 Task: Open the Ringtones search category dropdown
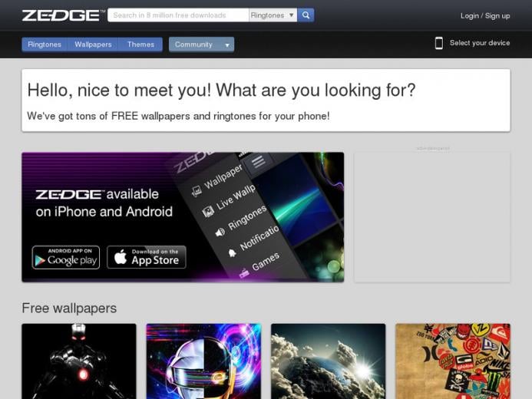pos(273,15)
